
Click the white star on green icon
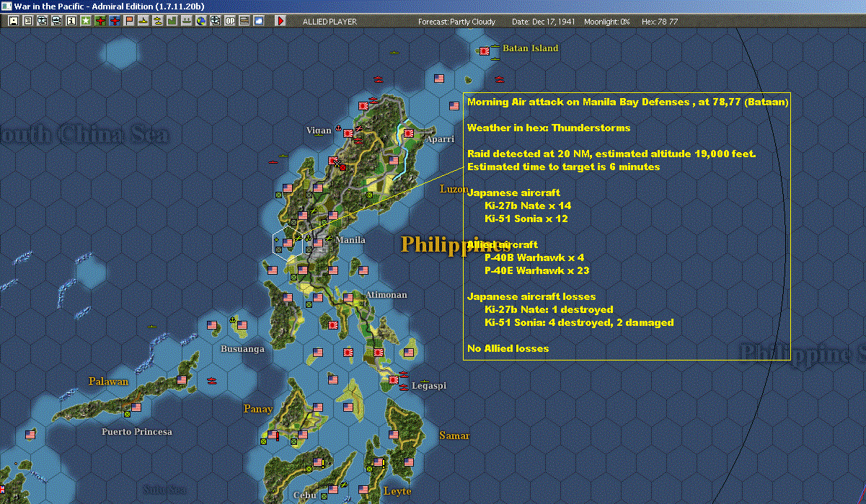[x=86, y=21]
